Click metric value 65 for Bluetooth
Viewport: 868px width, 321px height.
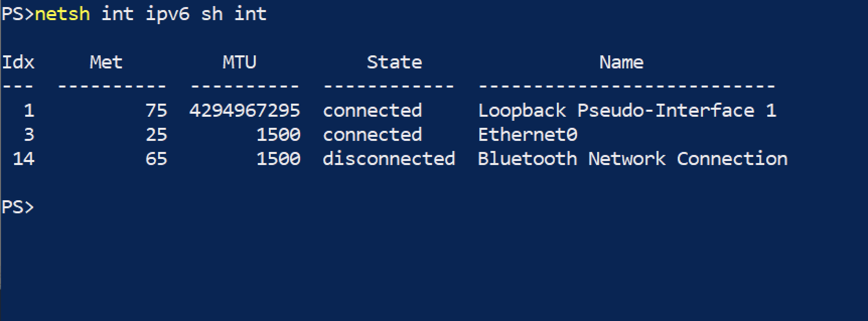[156, 159]
